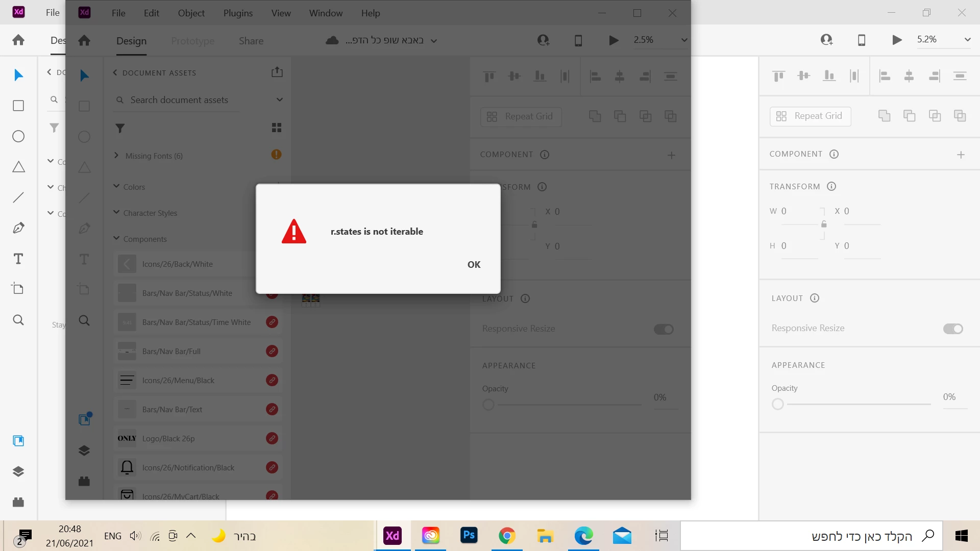Open the Plugins menu

tap(238, 13)
